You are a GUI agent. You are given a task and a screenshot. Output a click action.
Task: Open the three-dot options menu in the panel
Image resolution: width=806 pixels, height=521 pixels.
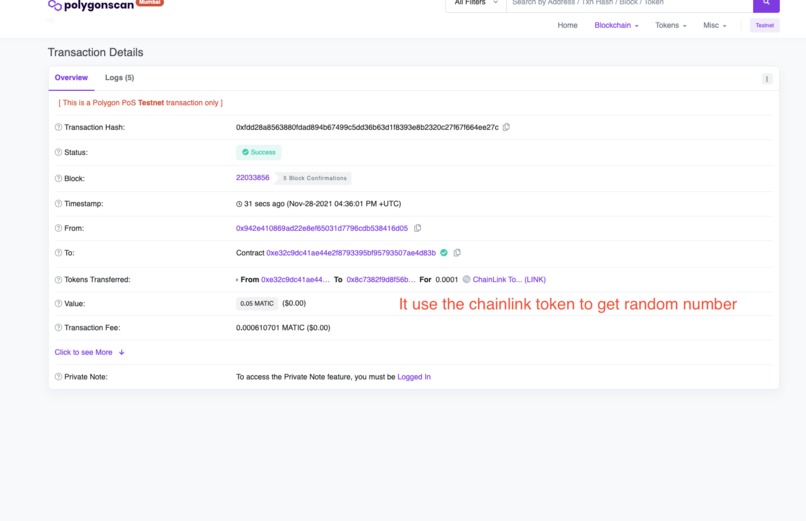point(766,79)
